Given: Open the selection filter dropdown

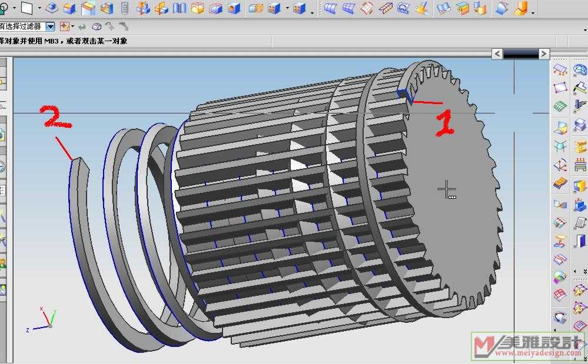Looking at the screenshot, I should [50, 26].
